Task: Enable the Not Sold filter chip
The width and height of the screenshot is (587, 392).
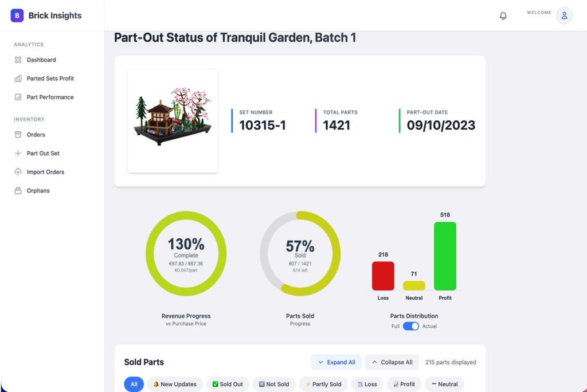Action: coord(274,384)
